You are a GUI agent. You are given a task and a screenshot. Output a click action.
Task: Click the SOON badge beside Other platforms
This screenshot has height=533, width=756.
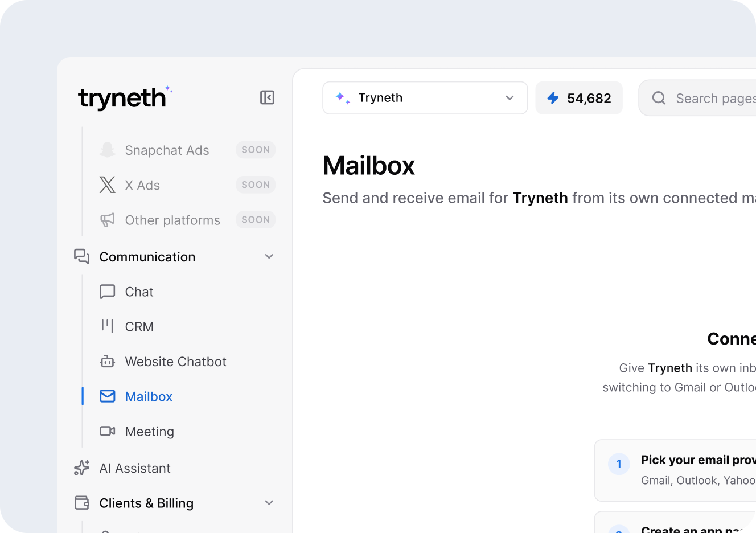256,220
